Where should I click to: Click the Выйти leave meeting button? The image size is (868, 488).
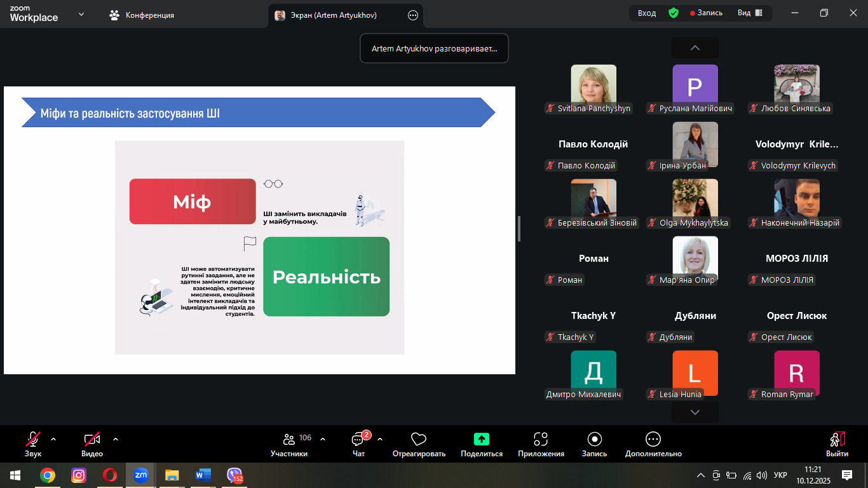(x=837, y=444)
